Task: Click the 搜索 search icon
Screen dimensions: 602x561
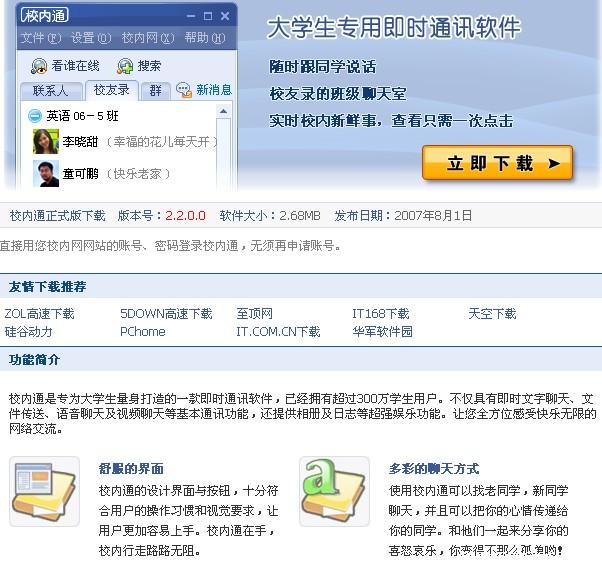Action: [x=125, y=66]
